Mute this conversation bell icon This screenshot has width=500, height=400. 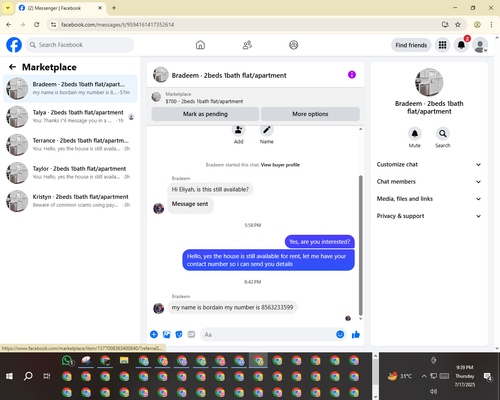click(x=415, y=134)
